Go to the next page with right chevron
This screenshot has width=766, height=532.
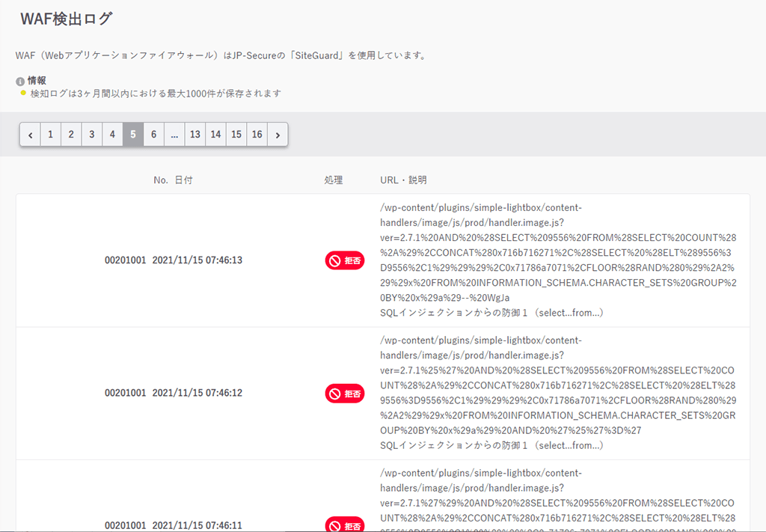(x=278, y=135)
